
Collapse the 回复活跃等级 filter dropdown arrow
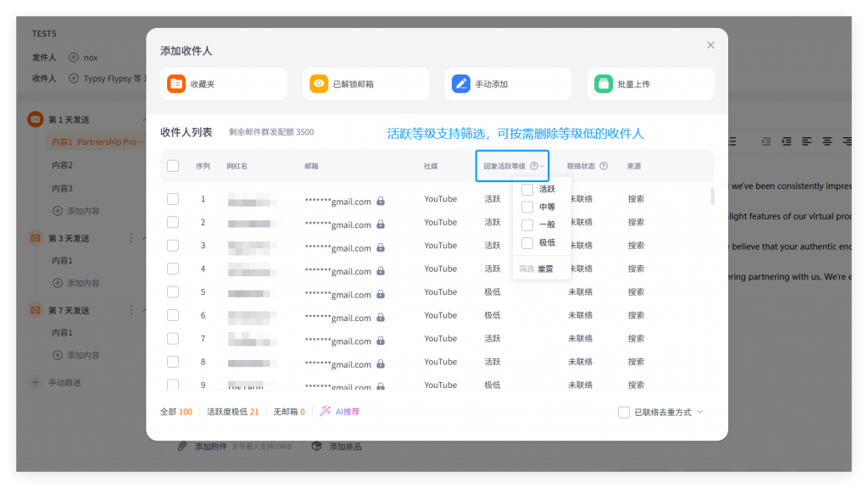click(542, 166)
